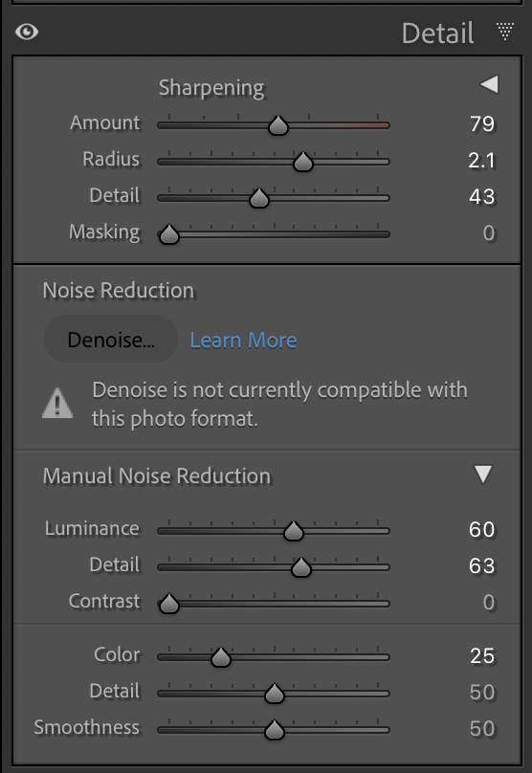The image size is (532, 773).
Task: Click the Color noise slider handle
Action: [x=221, y=657]
